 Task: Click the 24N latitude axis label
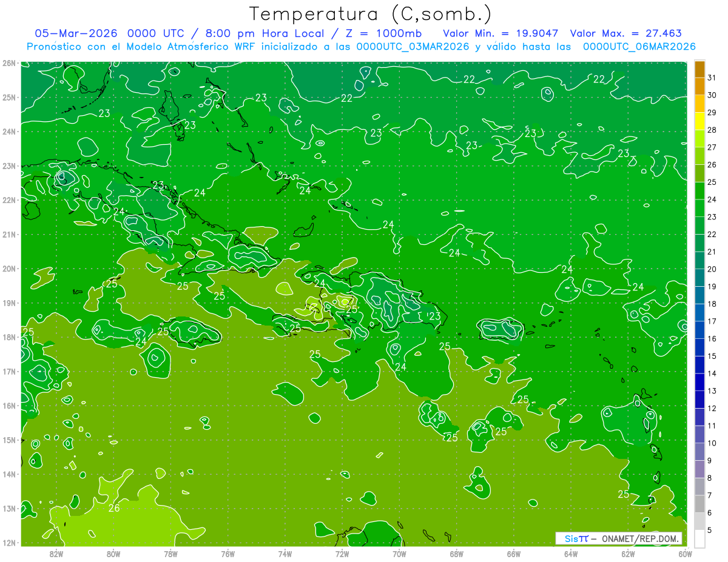[9, 132]
